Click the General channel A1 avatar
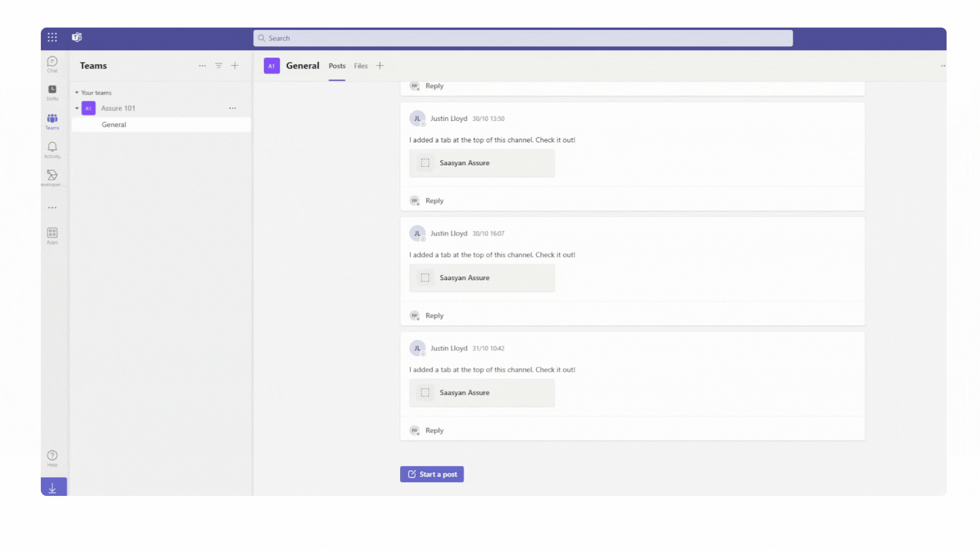This screenshot has height=551, width=980. pos(272,66)
